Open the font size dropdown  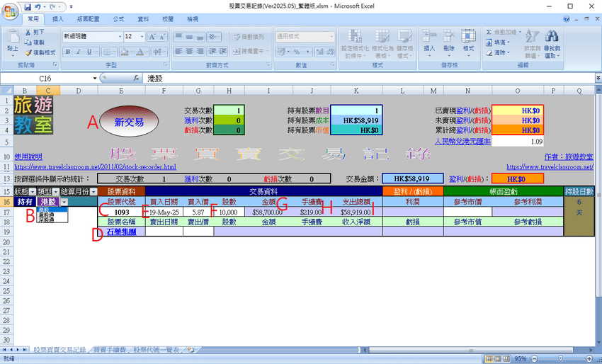pyautogui.click(x=142, y=37)
